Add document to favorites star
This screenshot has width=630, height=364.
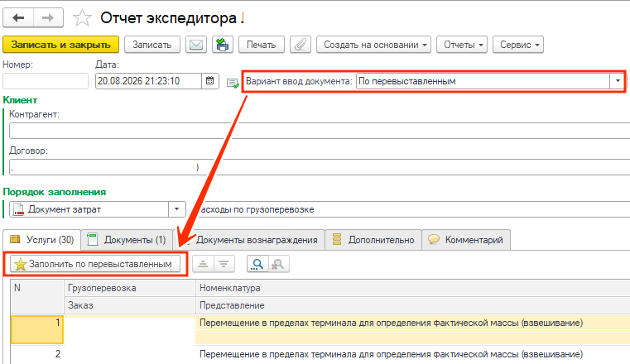tap(82, 18)
